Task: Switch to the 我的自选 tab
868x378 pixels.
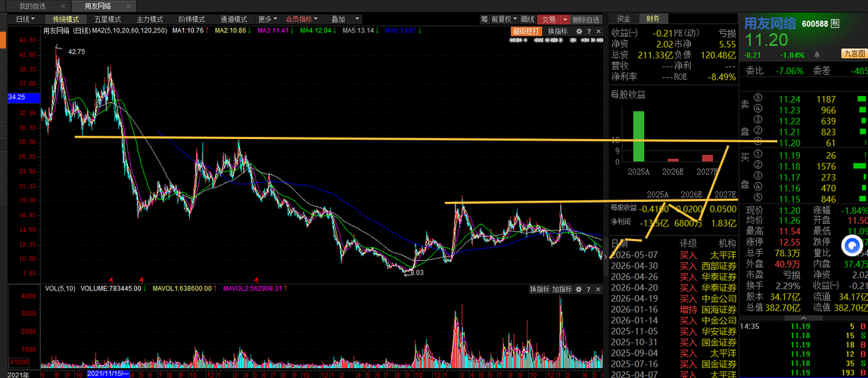Action: coord(33,7)
